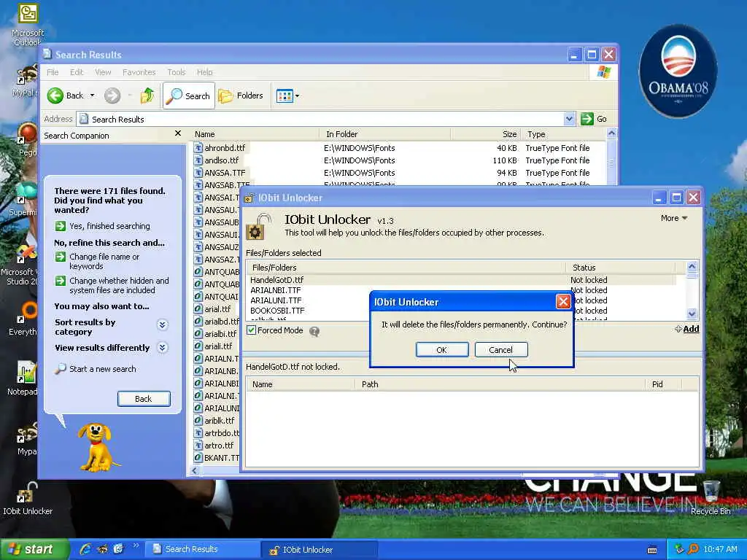Screen dimensions: 747x560
Task: Launch Internet Explorer from Quick Launch
Action: pyautogui.click(x=86, y=549)
